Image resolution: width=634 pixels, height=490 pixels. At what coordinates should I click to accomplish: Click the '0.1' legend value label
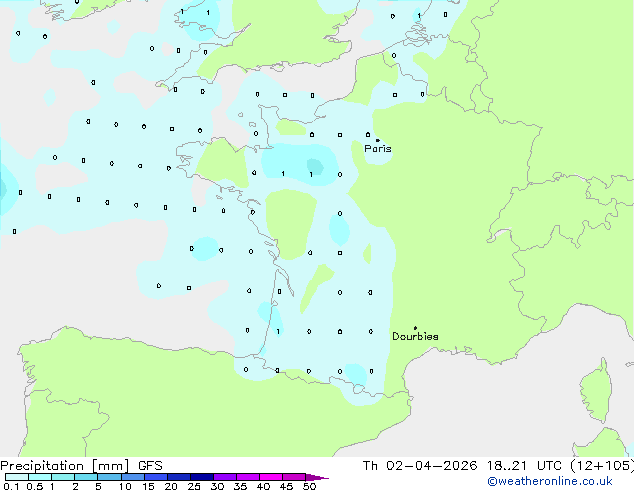click(11, 486)
